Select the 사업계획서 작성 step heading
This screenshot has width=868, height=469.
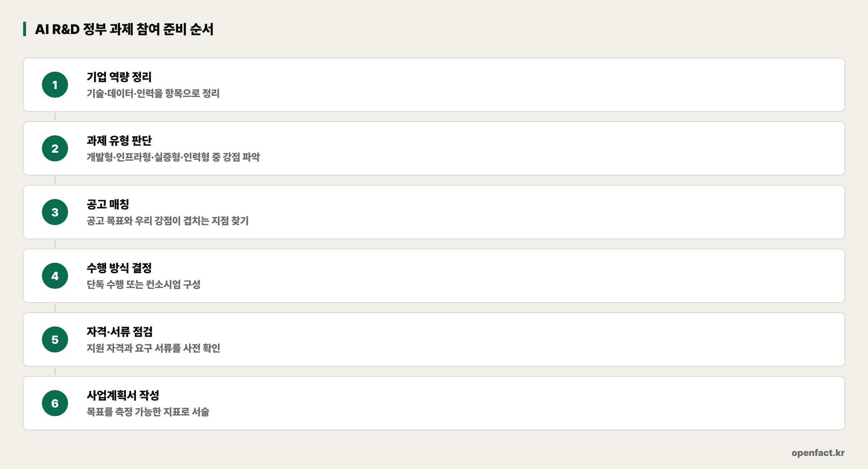[123, 395]
